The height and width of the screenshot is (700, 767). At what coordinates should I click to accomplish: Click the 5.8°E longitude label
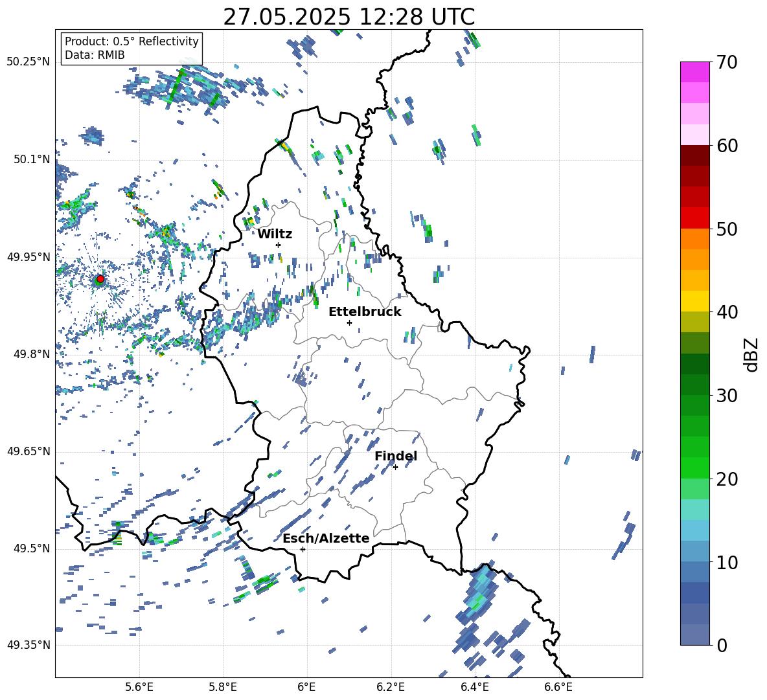coord(223,687)
